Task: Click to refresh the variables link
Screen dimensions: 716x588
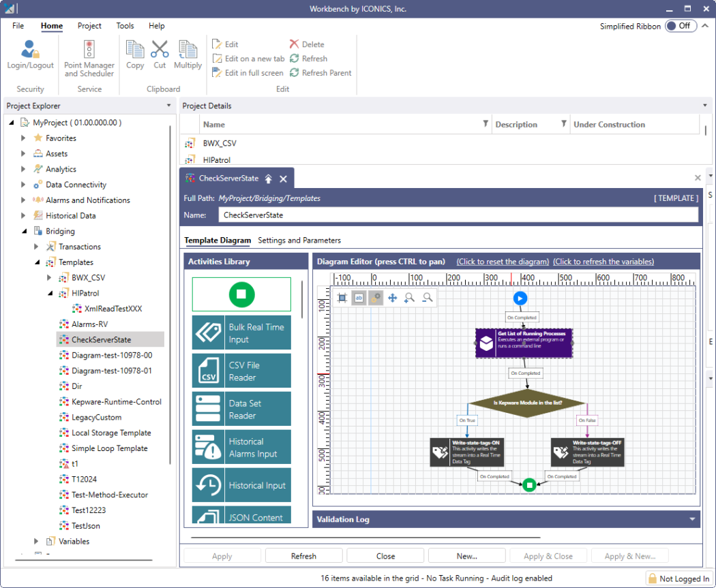Action: tap(603, 262)
